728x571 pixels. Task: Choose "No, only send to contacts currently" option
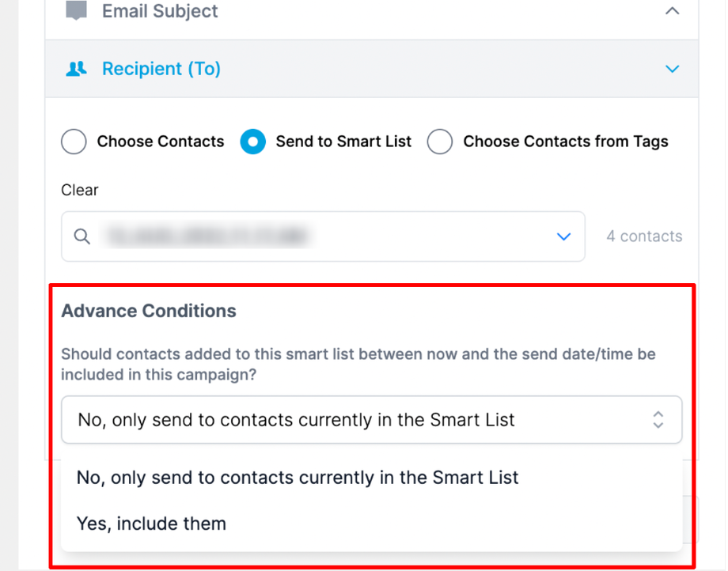point(298,478)
